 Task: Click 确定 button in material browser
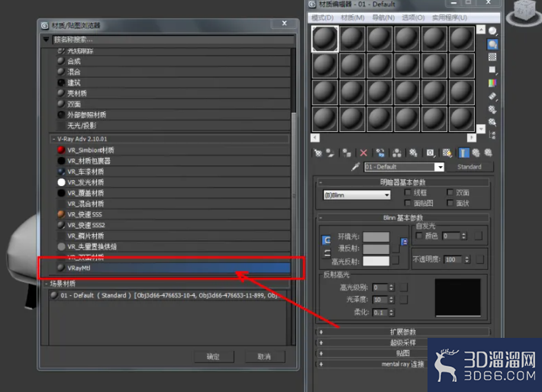click(x=214, y=356)
